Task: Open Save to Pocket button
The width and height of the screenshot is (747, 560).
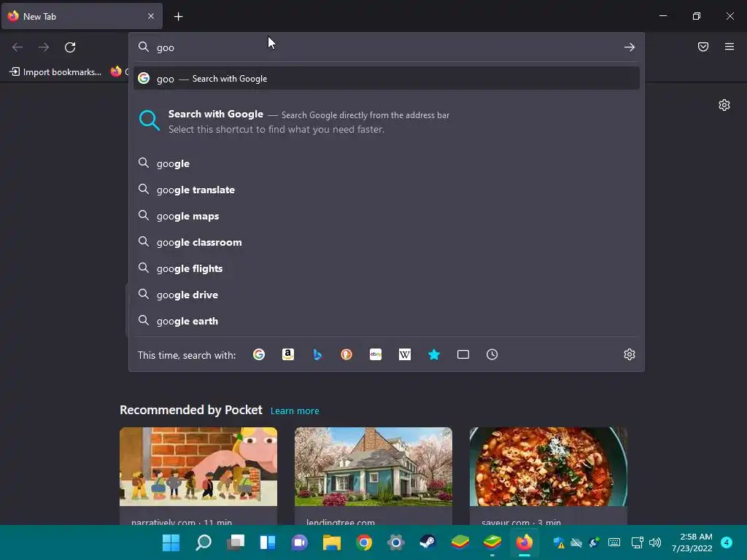Action: pos(703,47)
